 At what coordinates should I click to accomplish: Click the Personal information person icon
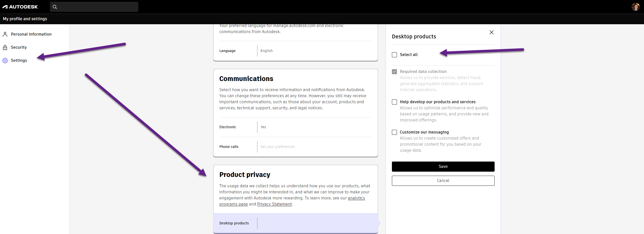[5, 34]
